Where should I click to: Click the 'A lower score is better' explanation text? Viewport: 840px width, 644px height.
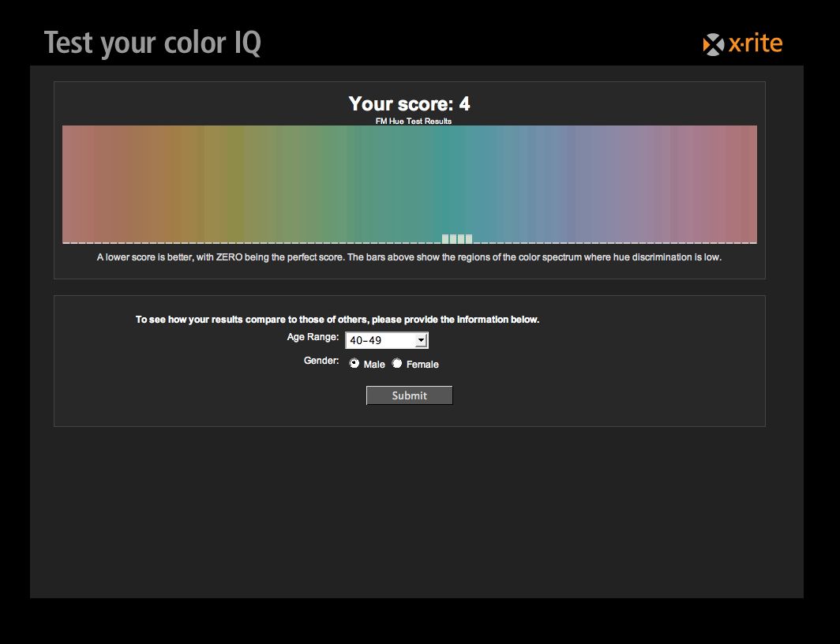pos(409,257)
